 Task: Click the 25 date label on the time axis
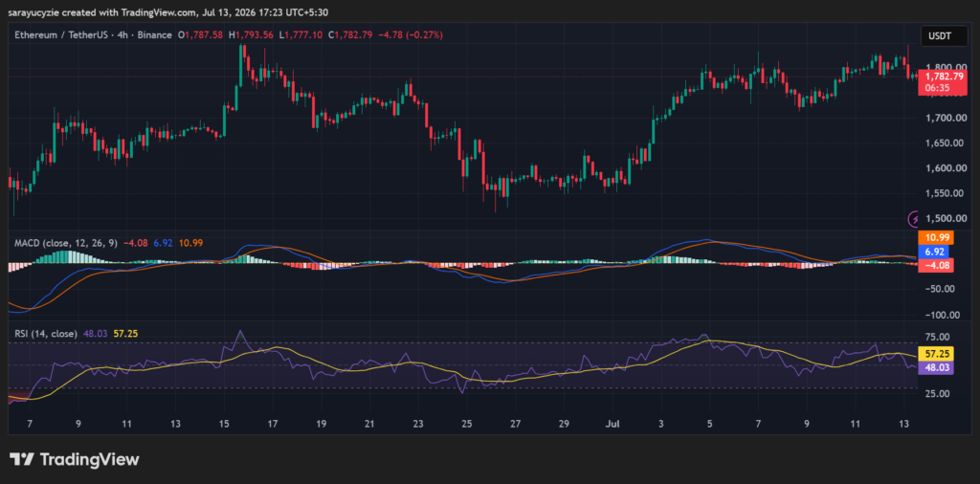[467, 424]
